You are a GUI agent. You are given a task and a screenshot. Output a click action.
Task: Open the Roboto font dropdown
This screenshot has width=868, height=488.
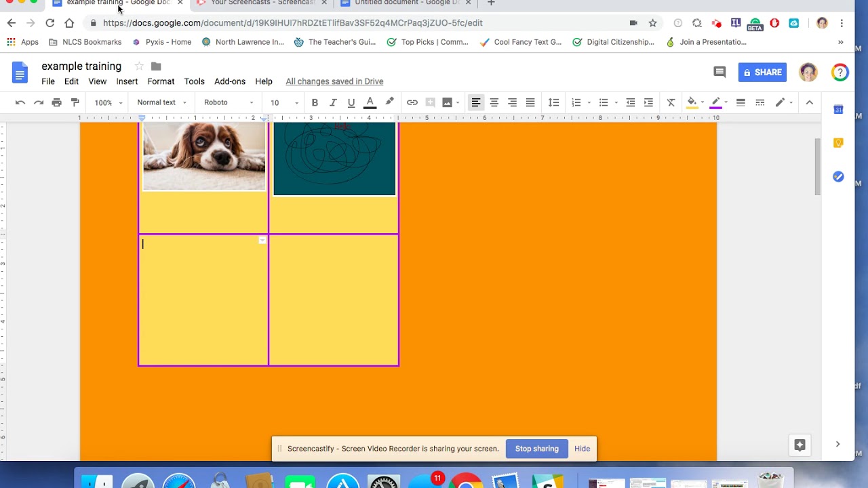point(229,102)
